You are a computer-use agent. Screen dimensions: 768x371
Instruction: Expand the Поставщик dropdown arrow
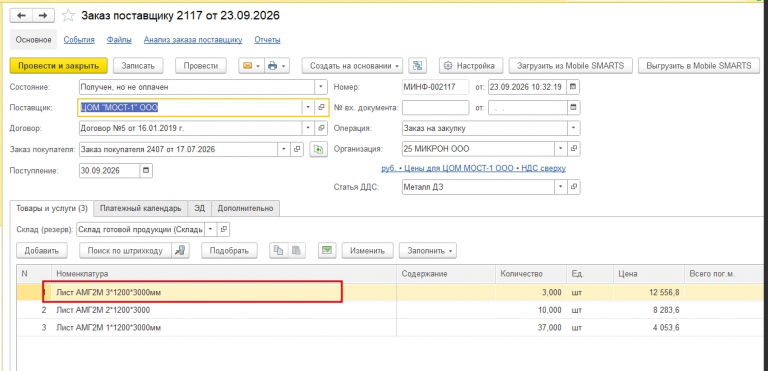[308, 107]
